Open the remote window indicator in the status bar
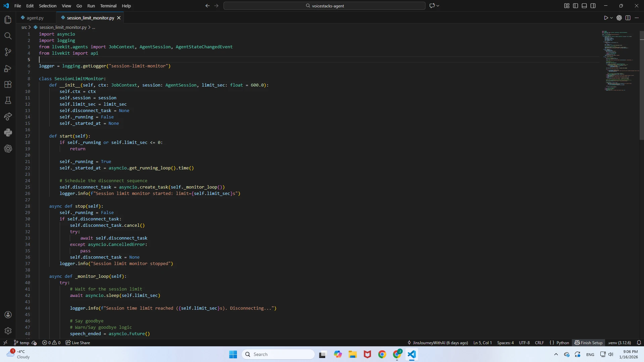The image size is (644, 362). (x=5, y=343)
